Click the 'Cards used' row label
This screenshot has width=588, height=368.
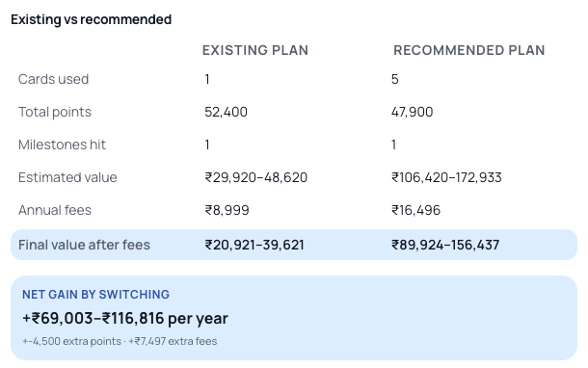point(53,79)
